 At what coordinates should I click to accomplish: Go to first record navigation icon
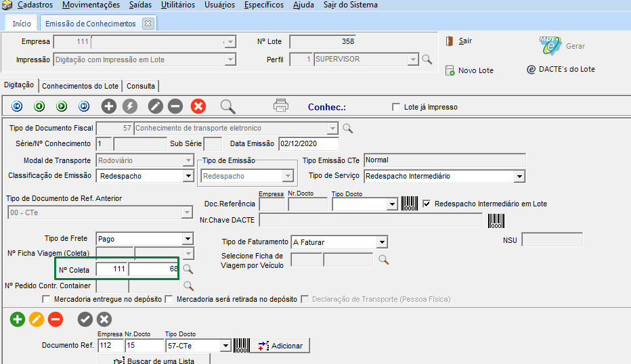point(17,106)
